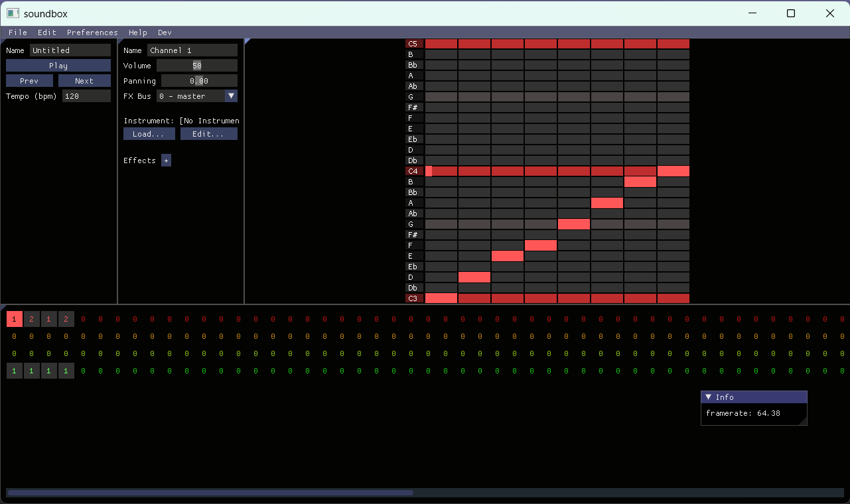850x504 pixels.
Task: Click the Next button to change patterns
Action: point(84,80)
